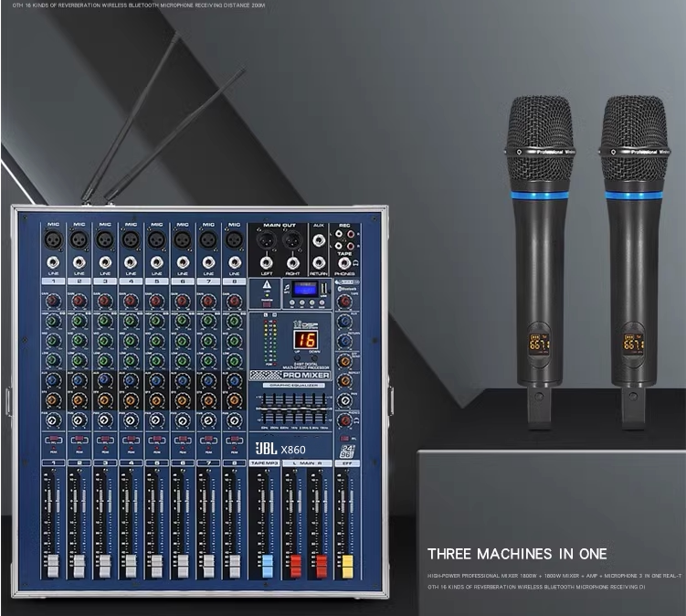Click the MAIN OUT left XLR jack
The width and height of the screenshot is (686, 616).
point(266,239)
